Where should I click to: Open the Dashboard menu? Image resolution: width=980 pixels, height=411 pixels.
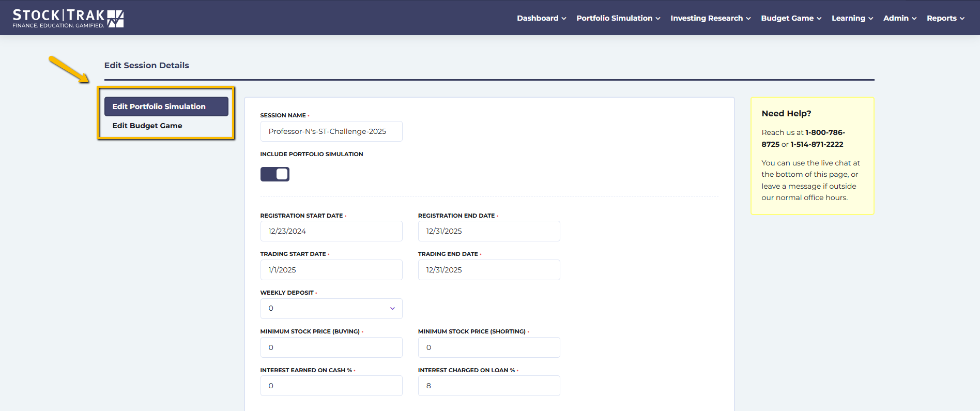tap(542, 18)
